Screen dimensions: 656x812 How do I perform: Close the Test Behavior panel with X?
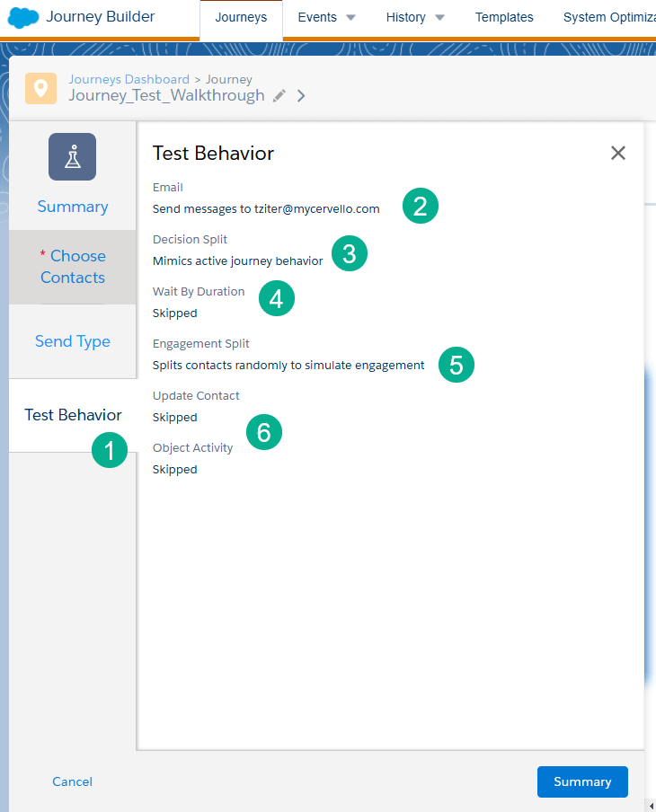(617, 153)
